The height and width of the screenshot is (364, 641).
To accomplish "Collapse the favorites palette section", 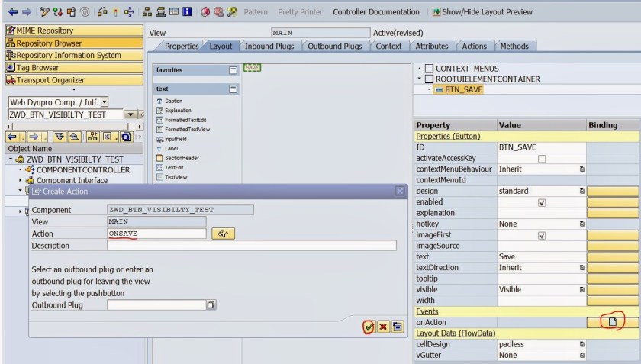I will [233, 70].
